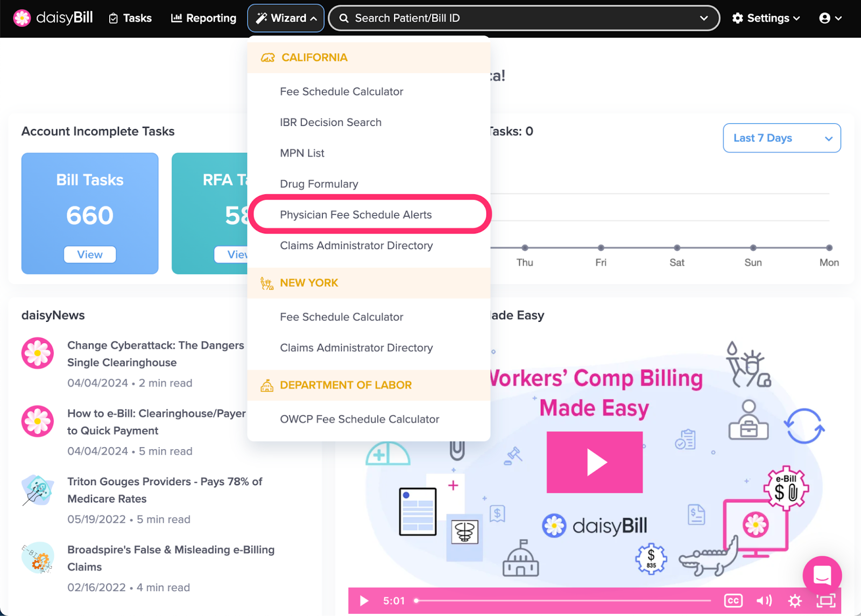Enter video fullscreen mode

point(825,600)
